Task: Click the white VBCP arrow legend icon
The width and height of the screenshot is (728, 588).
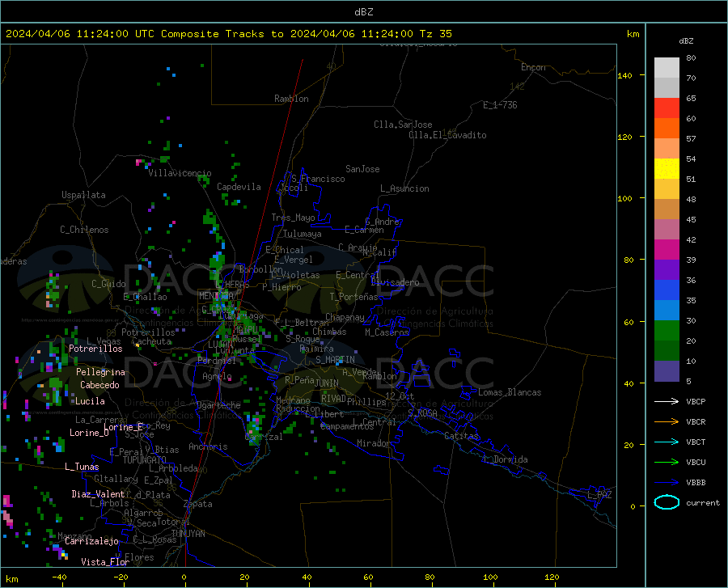Action: tap(667, 401)
